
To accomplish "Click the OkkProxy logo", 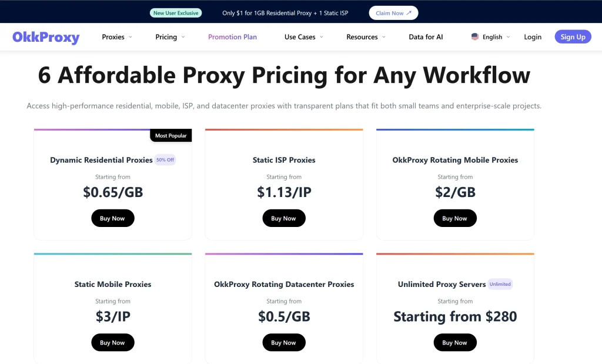I will 46,37.
